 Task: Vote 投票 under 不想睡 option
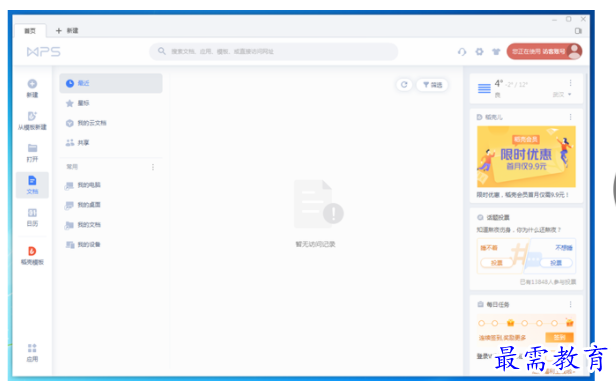(556, 263)
